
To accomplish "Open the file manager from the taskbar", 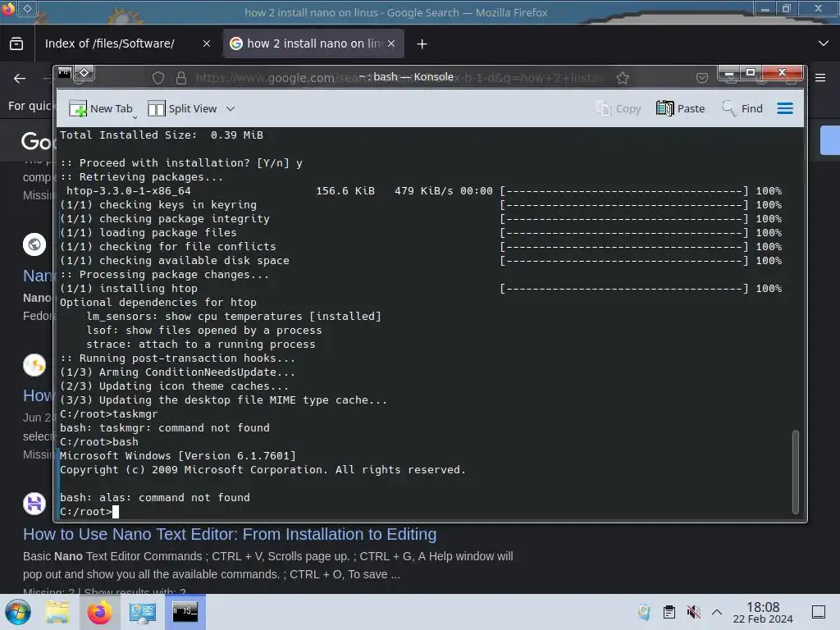I will pyautogui.click(x=57, y=612).
